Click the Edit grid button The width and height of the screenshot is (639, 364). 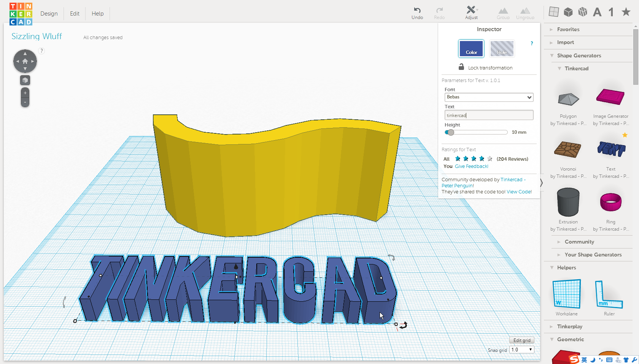point(521,340)
